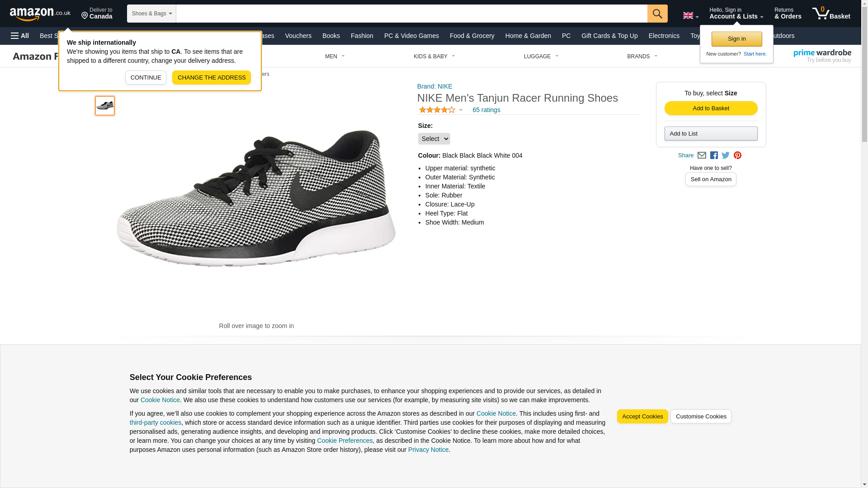868x488 pixels.
Task: Focus the Amazon search text field
Action: (411, 14)
